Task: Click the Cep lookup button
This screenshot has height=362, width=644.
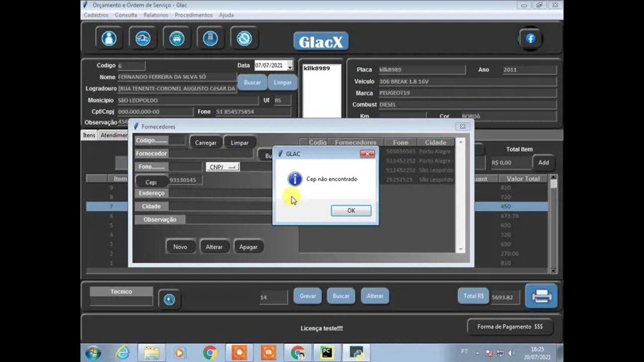Action: pyautogui.click(x=151, y=182)
